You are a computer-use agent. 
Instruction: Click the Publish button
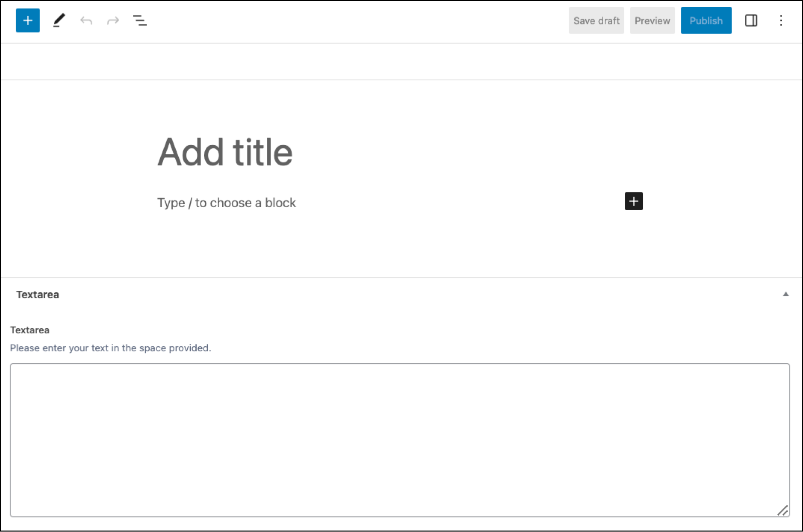pos(706,21)
